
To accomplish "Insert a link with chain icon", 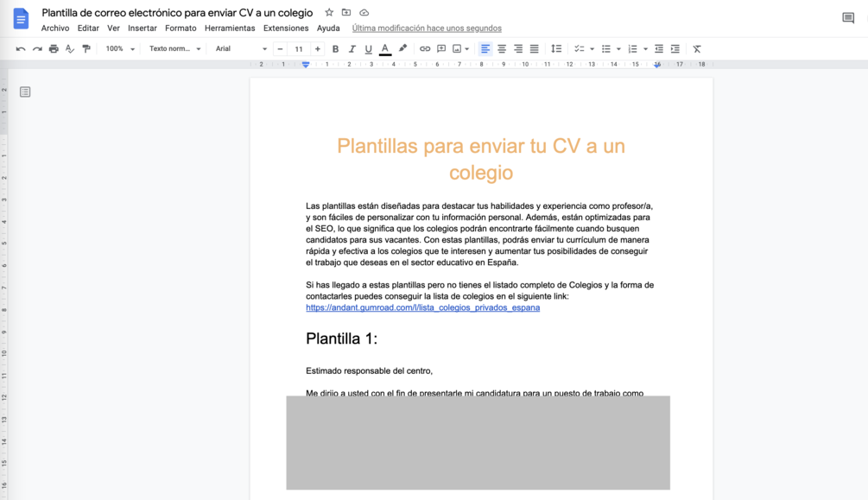I will [425, 48].
